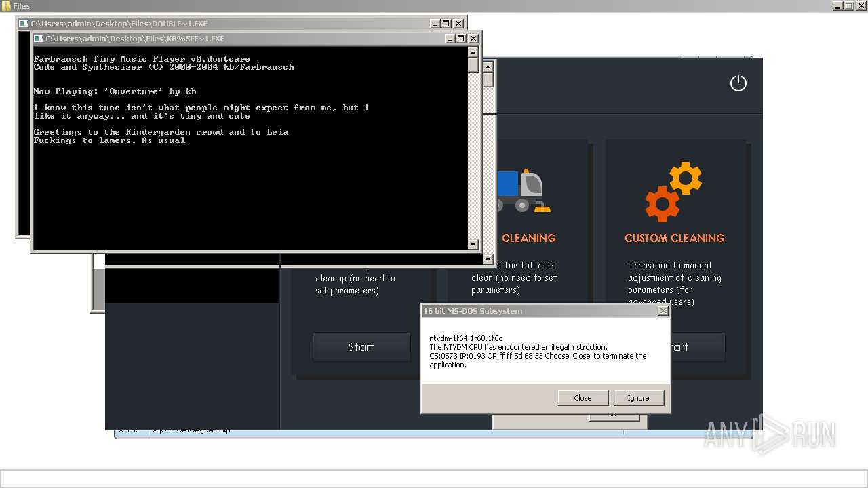868x488 pixels.
Task: Click the 'ntvdm-1f64.1f68.1f6c' text in the error dialog
Action: pyautogui.click(x=466, y=338)
